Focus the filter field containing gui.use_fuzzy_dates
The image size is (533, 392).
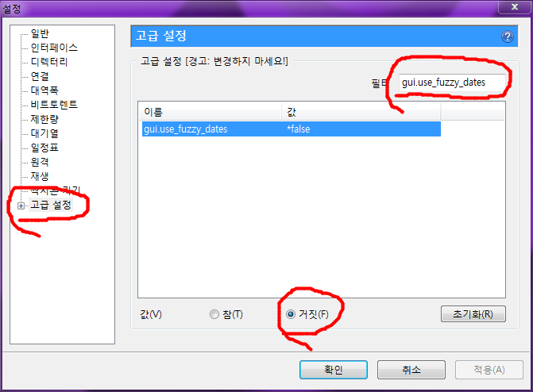coord(451,83)
